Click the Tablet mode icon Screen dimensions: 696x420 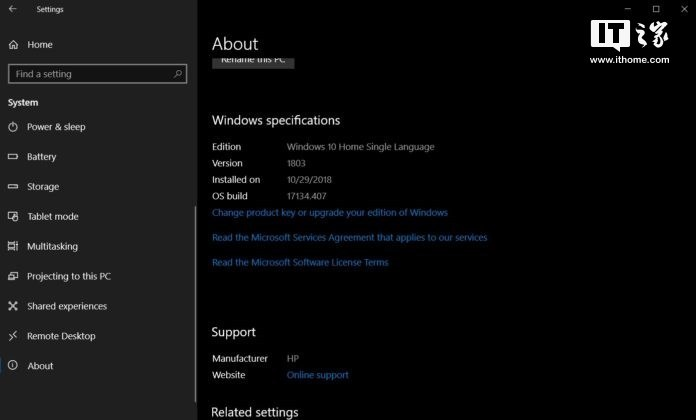pyautogui.click(x=13, y=216)
